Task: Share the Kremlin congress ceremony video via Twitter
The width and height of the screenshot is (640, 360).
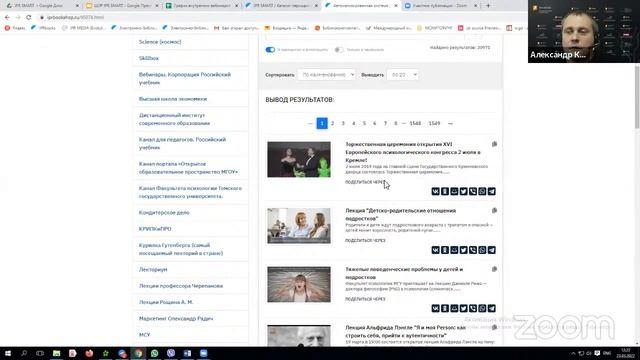Action: pos(464,191)
